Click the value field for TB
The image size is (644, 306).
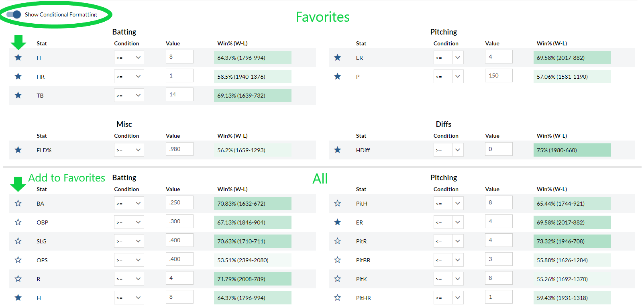pyautogui.click(x=179, y=95)
